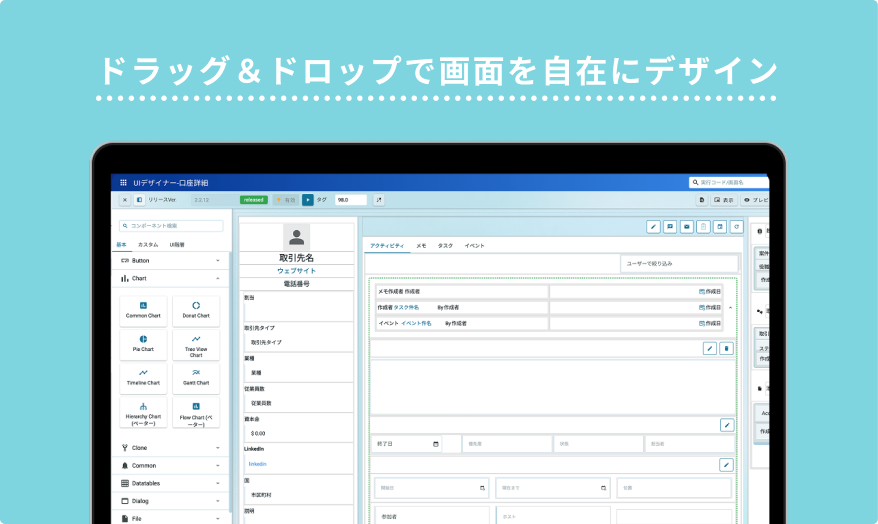This screenshot has width=878, height=524.
Task: Click the 有効 status toggle button
Action: pyautogui.click(x=286, y=200)
